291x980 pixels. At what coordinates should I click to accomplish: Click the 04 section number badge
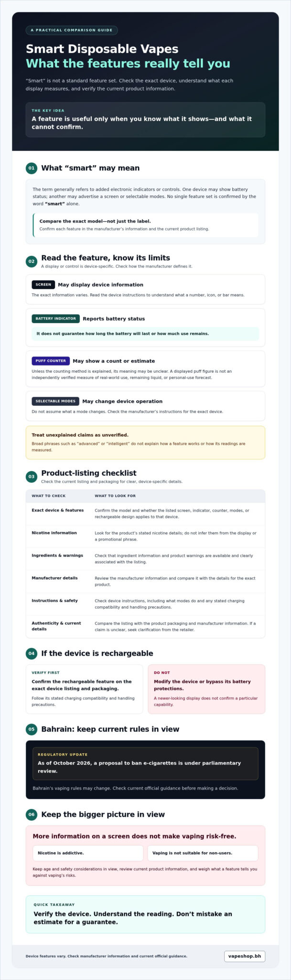[31, 653]
